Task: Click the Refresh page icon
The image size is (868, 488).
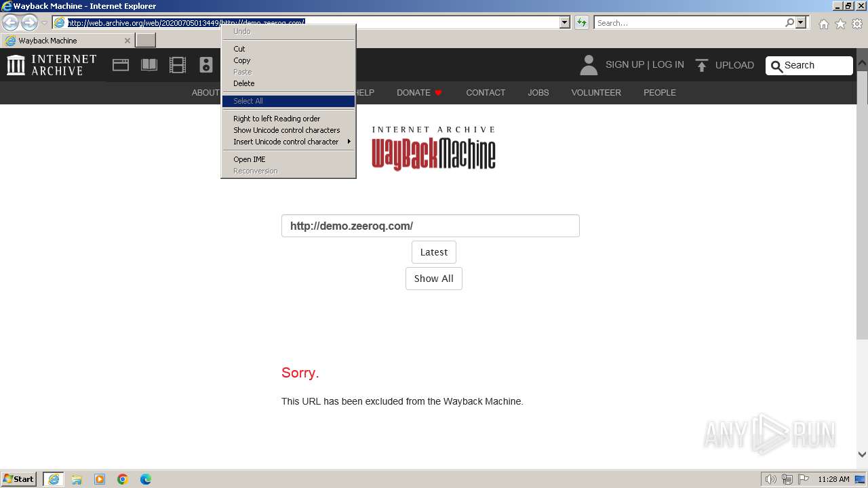Action: [x=581, y=22]
